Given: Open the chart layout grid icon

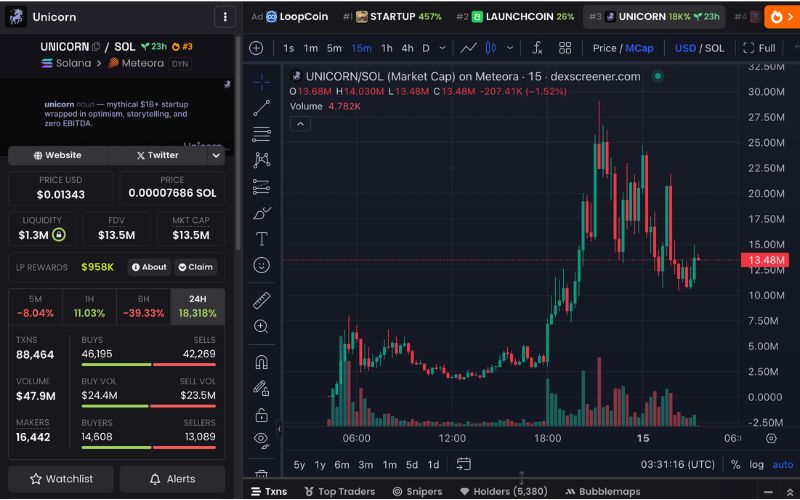Looking at the screenshot, I should 565,48.
